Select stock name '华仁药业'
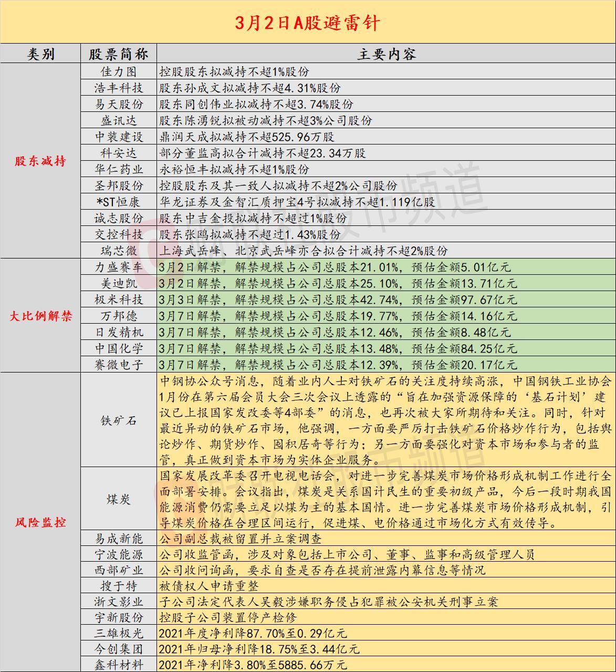The width and height of the screenshot is (616, 672). coord(119,169)
